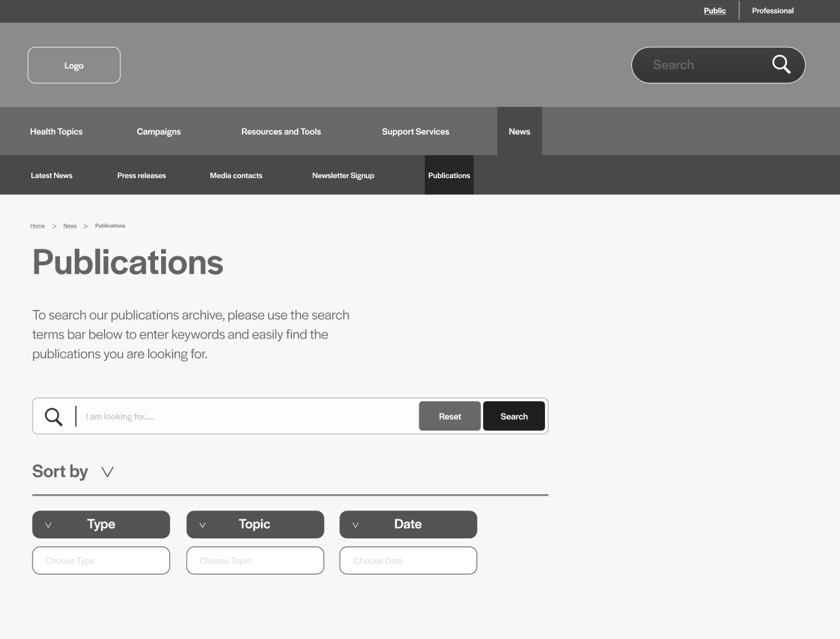
Task: Click the Logo placeholder
Action: [74, 65]
